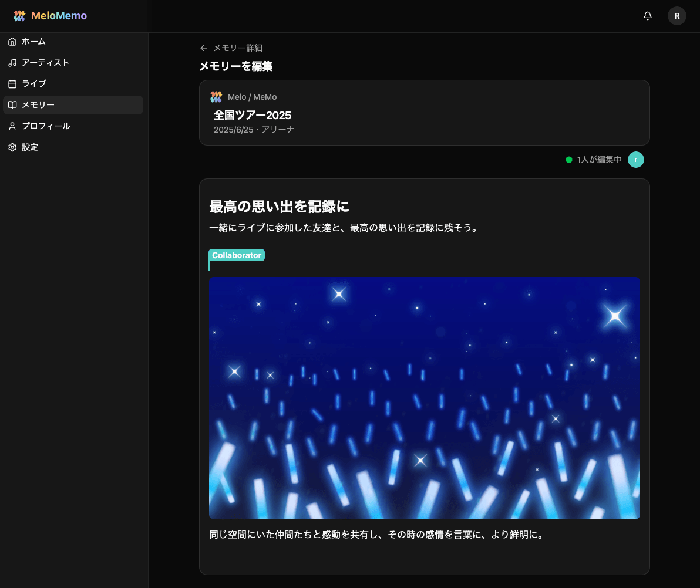Click the collaborator avatar marked r
700x588 pixels.
pyautogui.click(x=636, y=159)
